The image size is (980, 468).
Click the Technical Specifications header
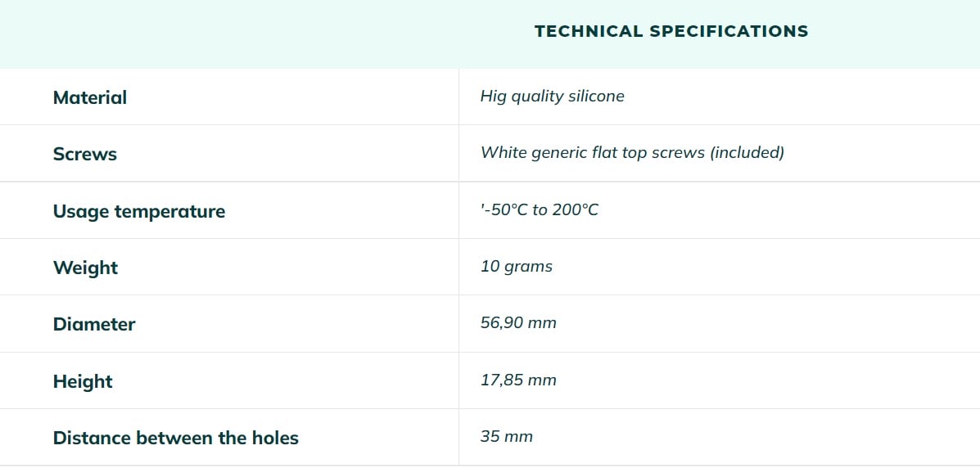671,31
